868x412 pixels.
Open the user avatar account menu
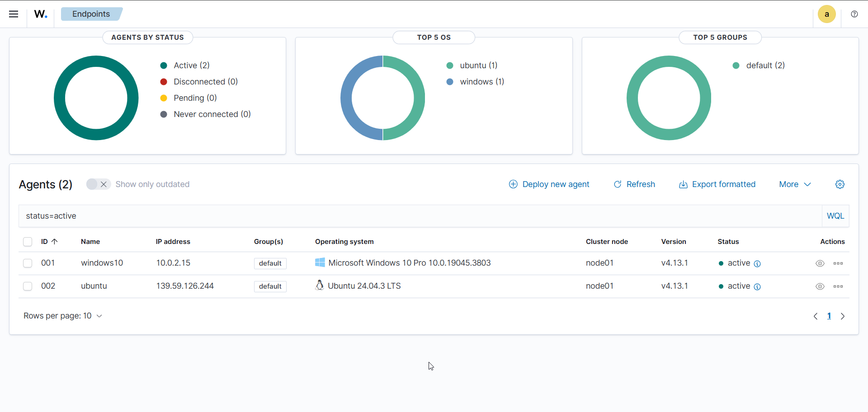(x=826, y=14)
